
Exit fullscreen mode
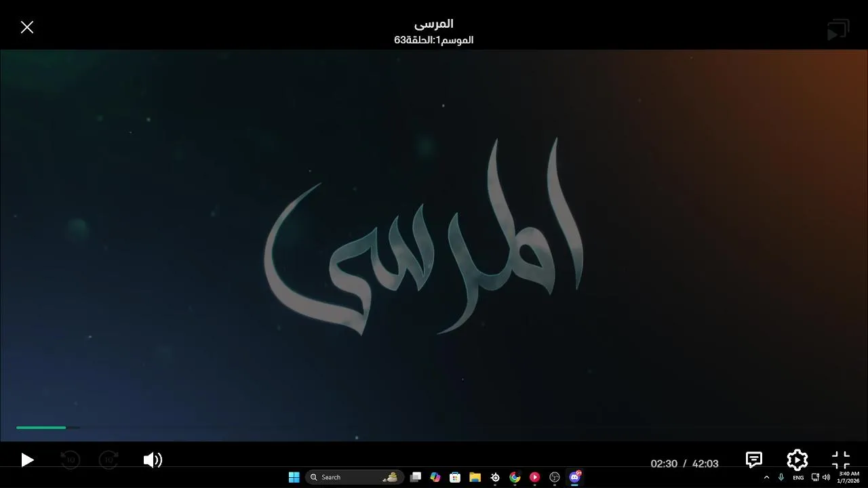[x=841, y=460]
